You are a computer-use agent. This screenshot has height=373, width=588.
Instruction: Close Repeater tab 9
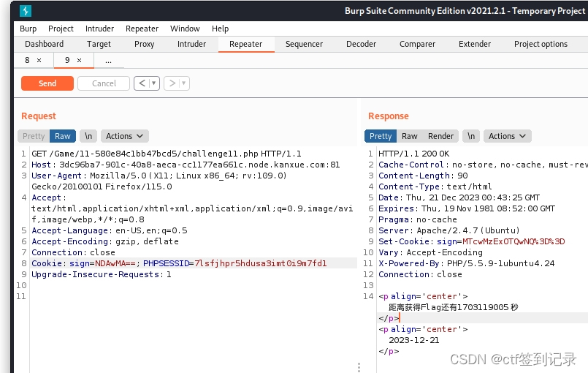pyautogui.click(x=79, y=60)
